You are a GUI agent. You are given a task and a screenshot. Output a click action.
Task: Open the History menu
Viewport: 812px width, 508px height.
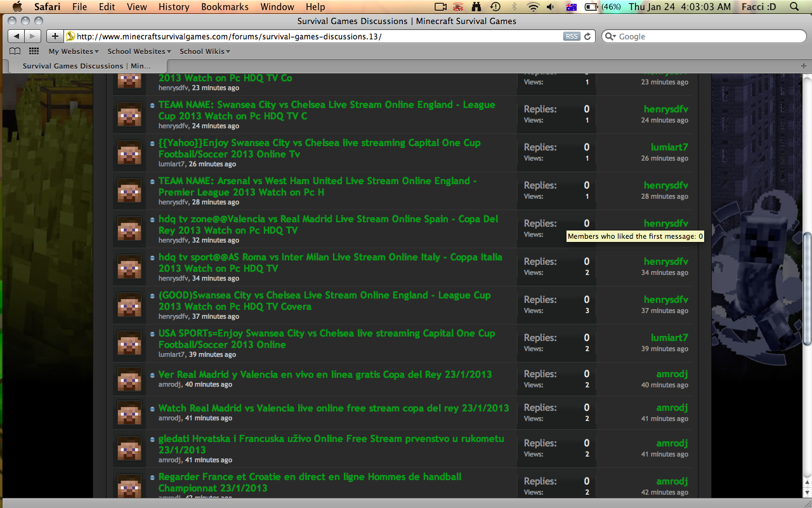point(174,7)
